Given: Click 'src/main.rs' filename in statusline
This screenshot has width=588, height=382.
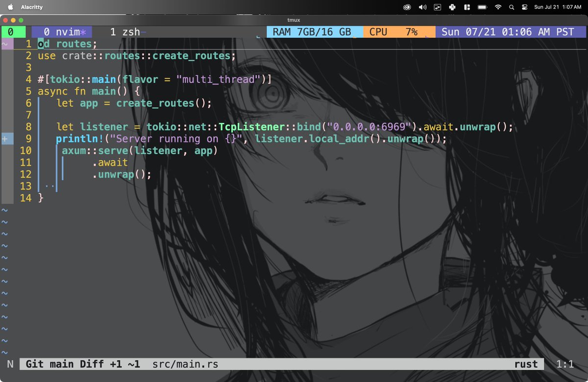Looking at the screenshot, I should point(185,364).
